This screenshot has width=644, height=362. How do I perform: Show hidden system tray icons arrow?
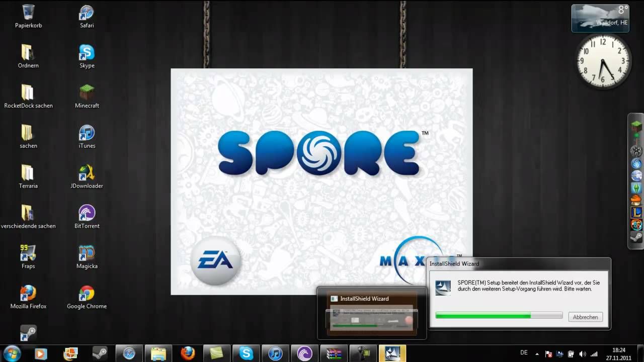[537, 353]
